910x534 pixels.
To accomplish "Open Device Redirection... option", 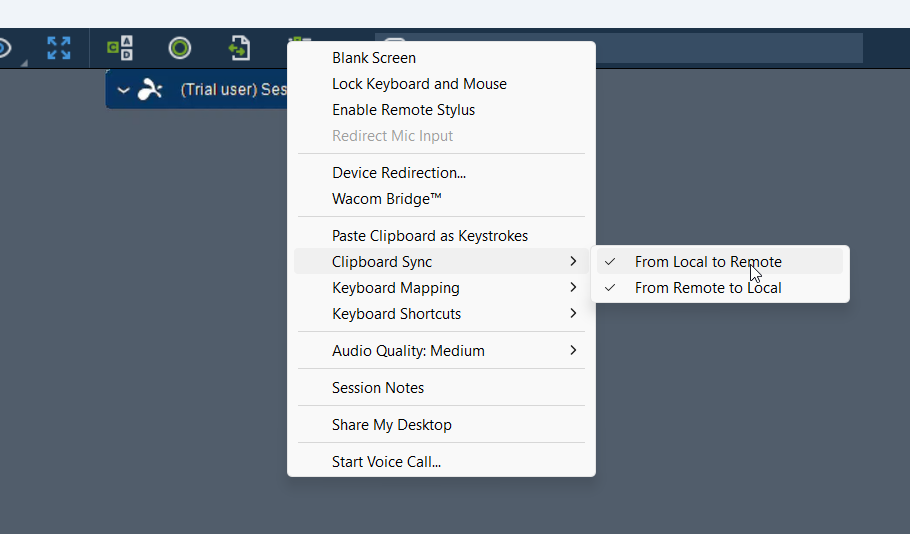I will coord(441,173).
